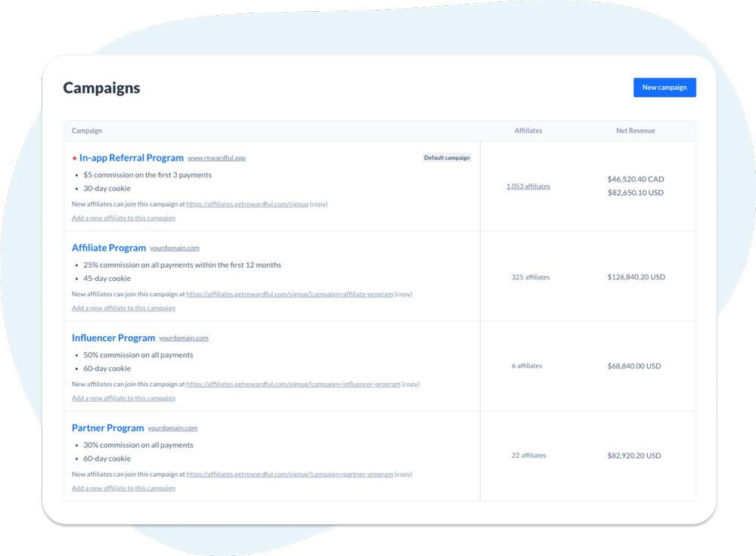Click the www.rewardful.app domain link

pos(216,159)
